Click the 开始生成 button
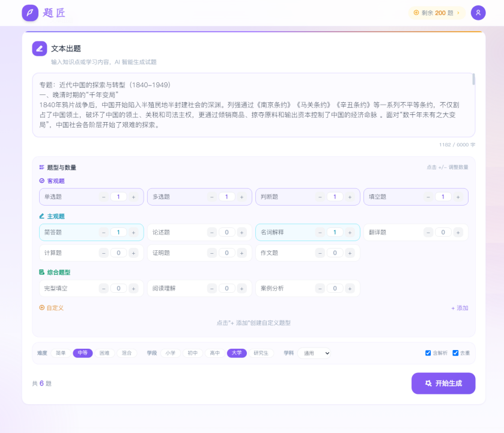Screen dimensions: 504x433 [x=443, y=383]
